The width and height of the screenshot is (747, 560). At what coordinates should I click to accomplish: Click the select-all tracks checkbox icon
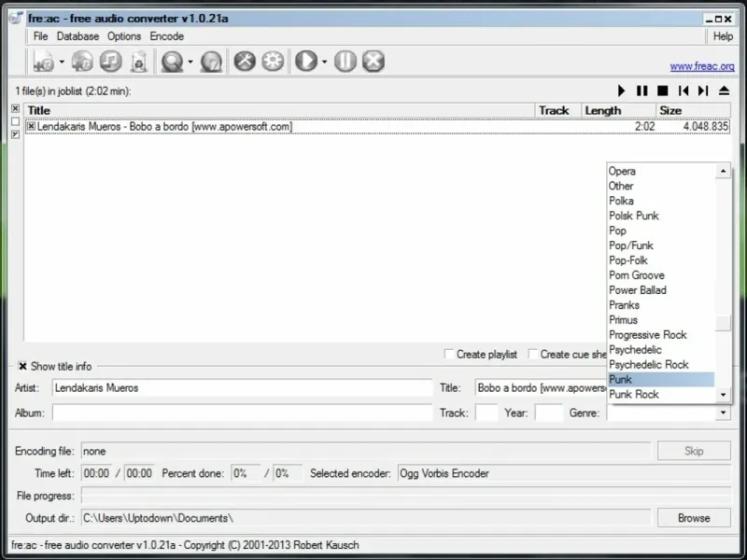pyautogui.click(x=15, y=108)
